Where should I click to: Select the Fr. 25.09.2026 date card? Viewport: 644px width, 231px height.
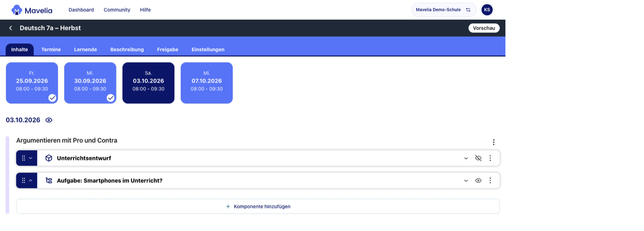[x=32, y=83]
